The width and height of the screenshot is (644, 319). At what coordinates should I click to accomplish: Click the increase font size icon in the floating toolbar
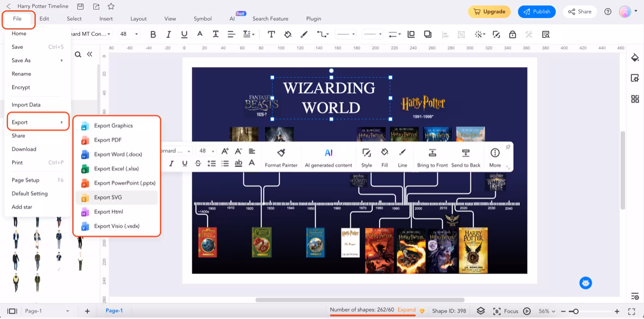pyautogui.click(x=225, y=151)
